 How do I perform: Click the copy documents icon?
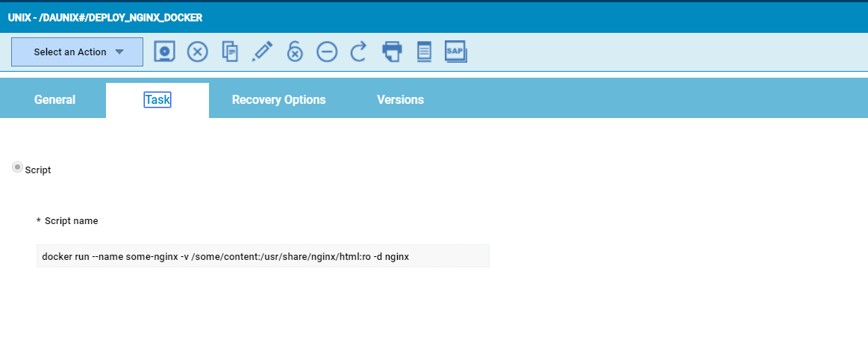pyautogui.click(x=231, y=52)
